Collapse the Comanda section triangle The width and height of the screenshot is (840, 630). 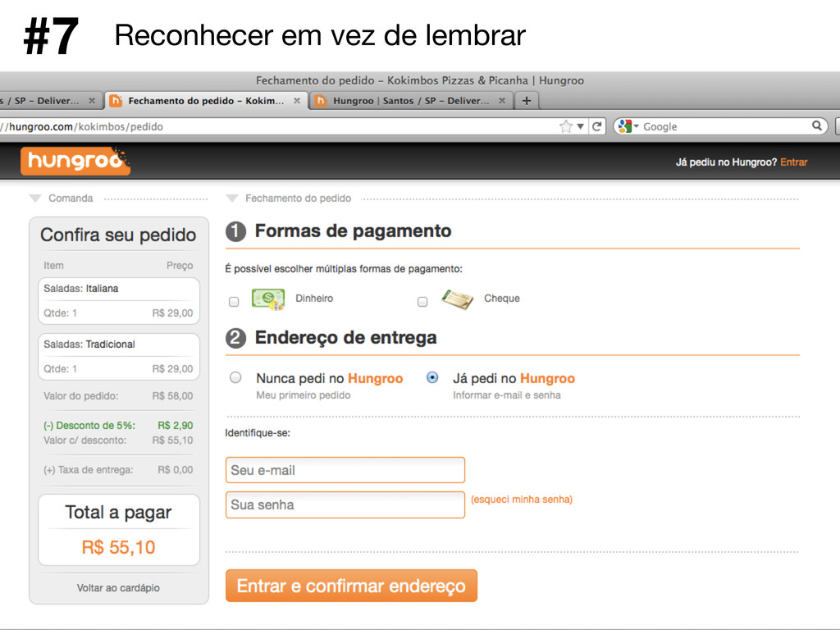pos(35,199)
